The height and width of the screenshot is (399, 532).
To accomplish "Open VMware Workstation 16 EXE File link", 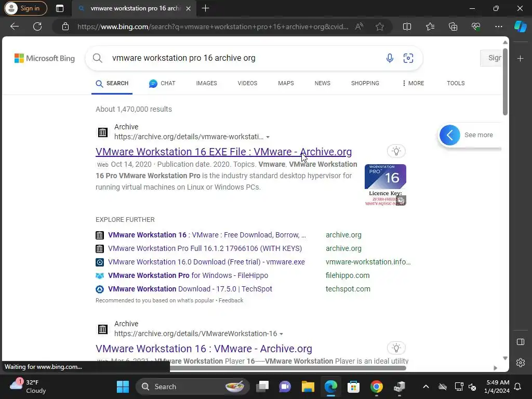I will [x=223, y=152].
